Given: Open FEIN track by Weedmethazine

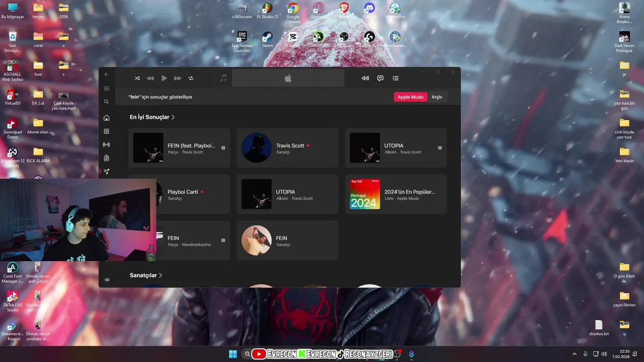Looking at the screenshot, I should (x=190, y=240).
